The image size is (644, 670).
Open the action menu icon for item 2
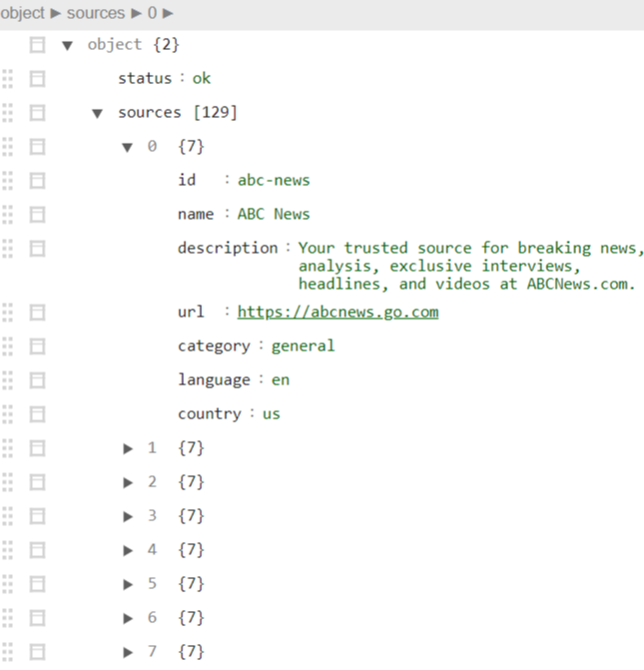click(x=37, y=482)
